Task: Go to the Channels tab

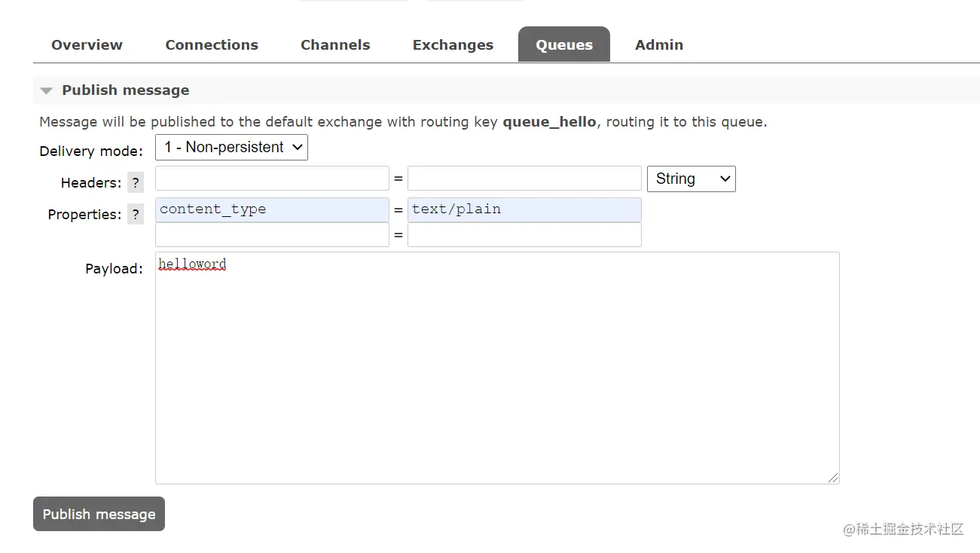Action: (x=335, y=45)
